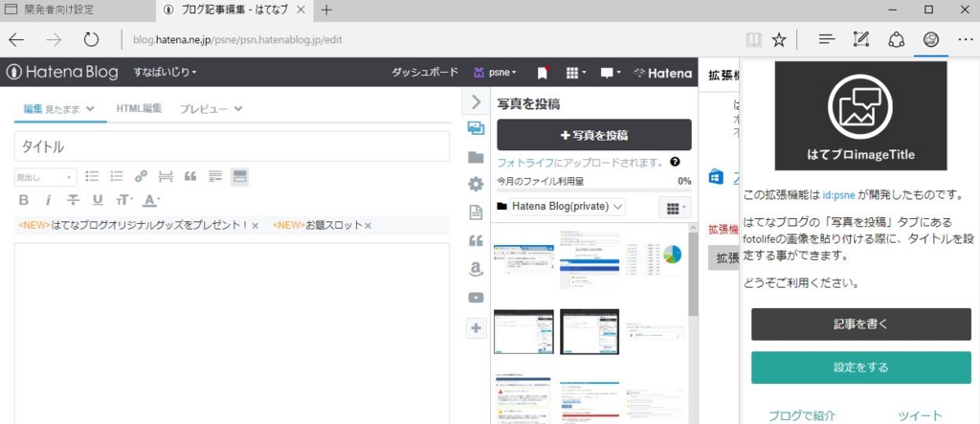Make a web note icon
Screen dimensions: 980x424
point(862,40)
